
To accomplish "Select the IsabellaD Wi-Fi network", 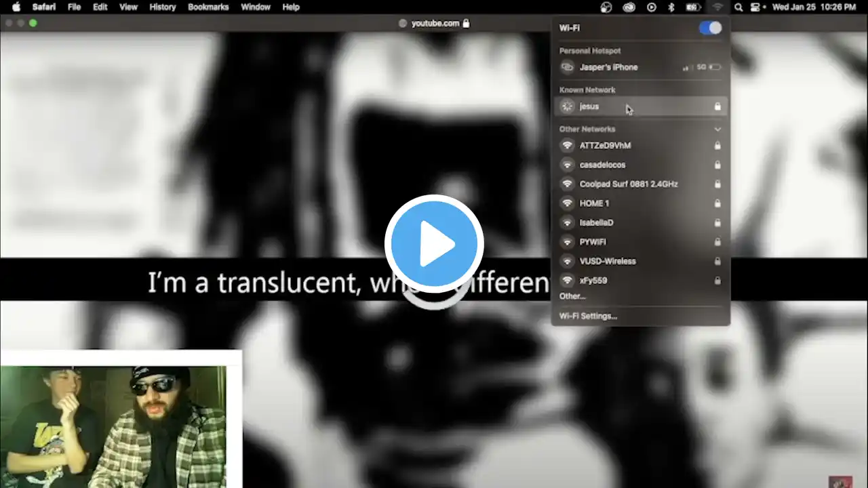I will (640, 222).
